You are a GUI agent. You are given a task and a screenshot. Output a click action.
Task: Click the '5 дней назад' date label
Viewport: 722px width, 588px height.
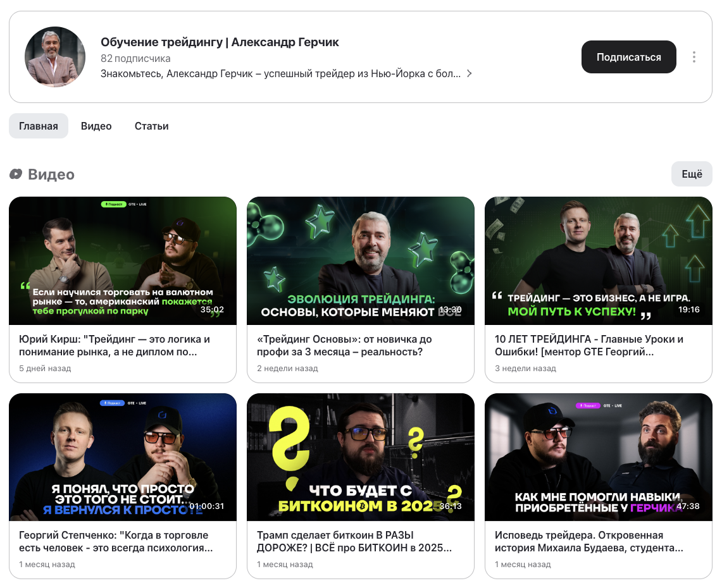(x=45, y=369)
